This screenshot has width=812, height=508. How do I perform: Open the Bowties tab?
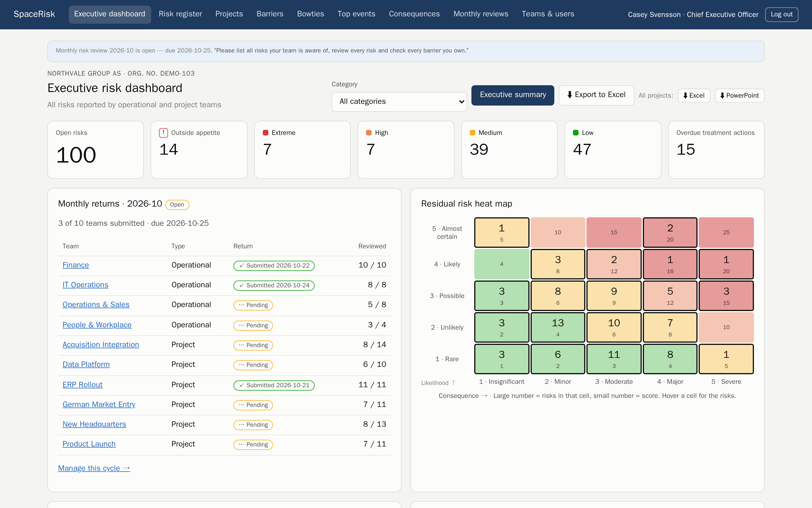(310, 14)
